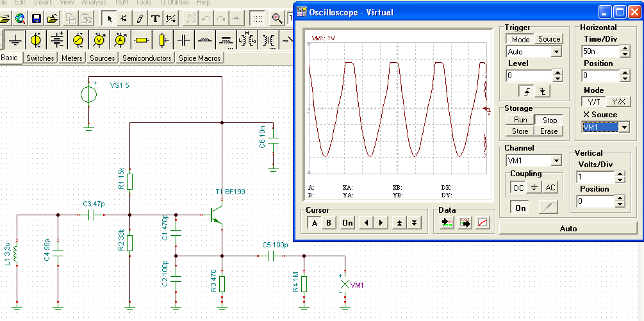Insert a potentiometer component
Viewport: 644px width, 321px height.
coord(163,40)
